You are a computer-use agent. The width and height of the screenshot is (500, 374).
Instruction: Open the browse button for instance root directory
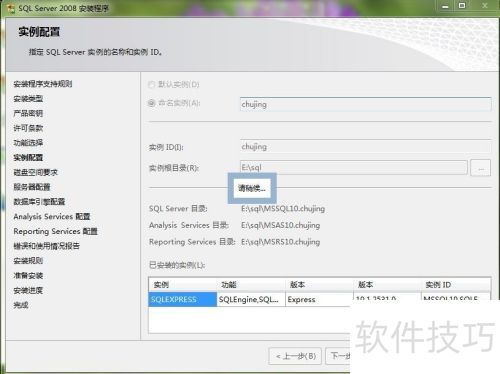[480, 168]
